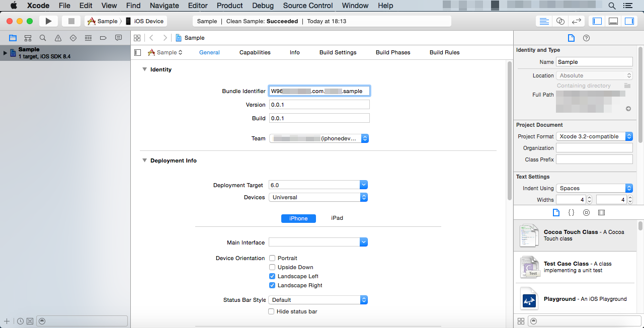The width and height of the screenshot is (644, 328).
Task: Switch to the Capabilities tab
Action: [255, 52]
